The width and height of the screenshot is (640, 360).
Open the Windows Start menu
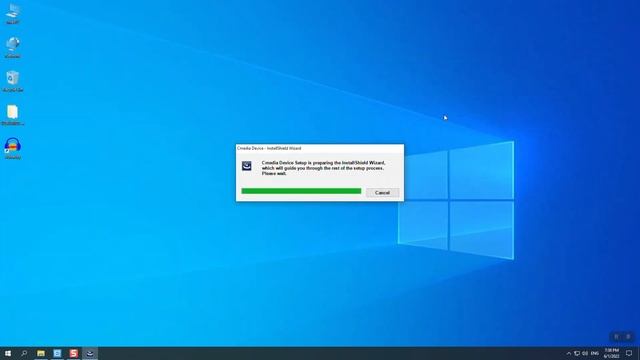tap(8, 353)
